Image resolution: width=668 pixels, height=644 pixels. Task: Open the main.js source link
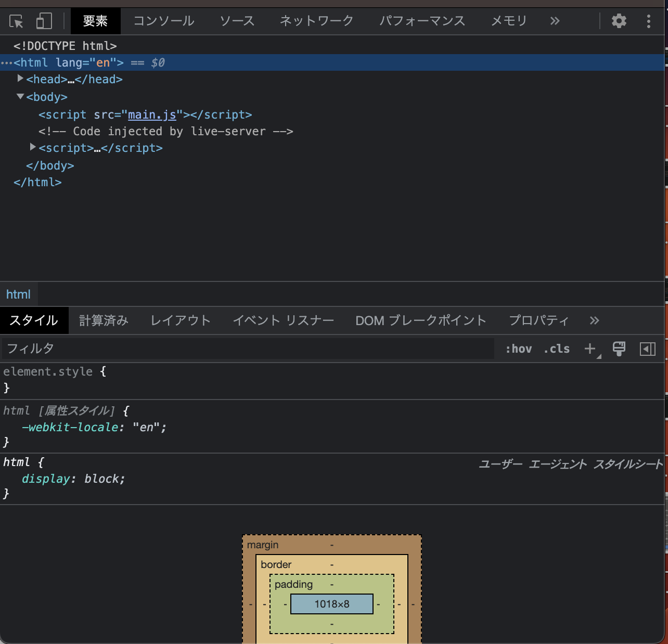click(151, 114)
